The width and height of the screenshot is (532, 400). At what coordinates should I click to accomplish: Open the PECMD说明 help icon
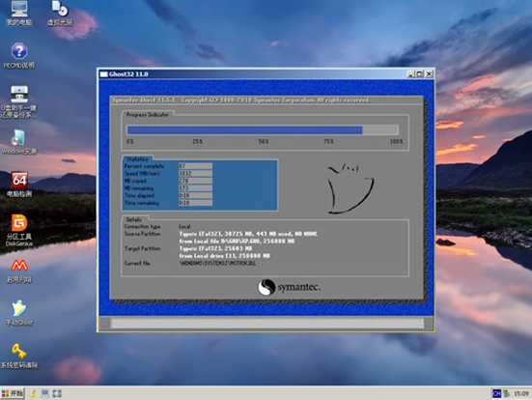(x=19, y=56)
